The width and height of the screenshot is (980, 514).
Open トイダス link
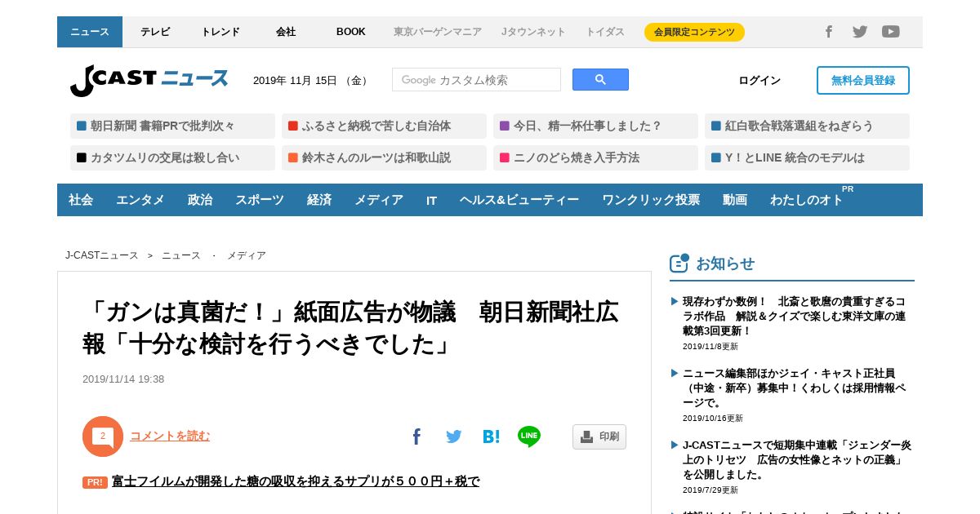pyautogui.click(x=605, y=32)
